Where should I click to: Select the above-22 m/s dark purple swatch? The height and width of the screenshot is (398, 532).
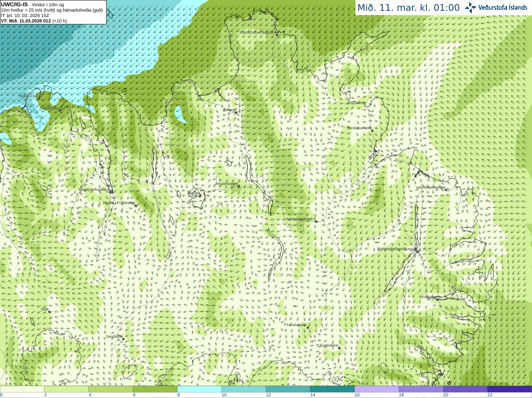(x=510, y=389)
